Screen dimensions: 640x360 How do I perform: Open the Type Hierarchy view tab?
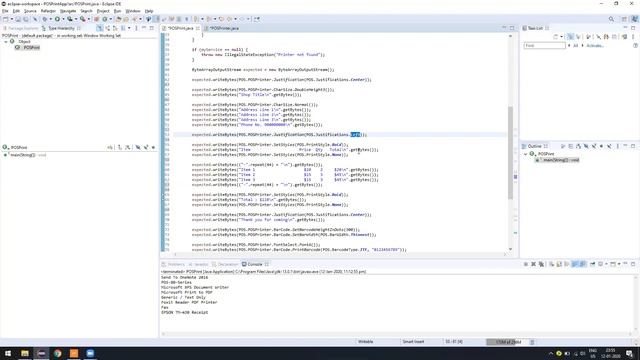[x=61, y=28]
